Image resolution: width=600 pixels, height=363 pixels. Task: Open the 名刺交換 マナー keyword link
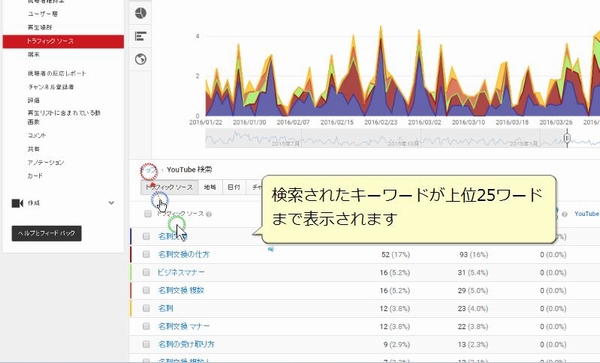(x=184, y=326)
